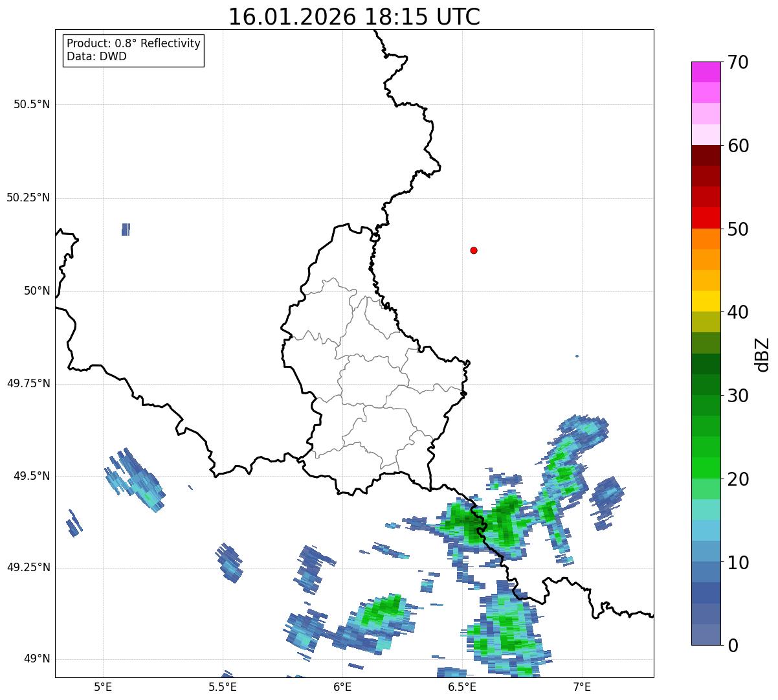Image resolution: width=778 pixels, height=700 pixels.
Task: Click the '49.75°N' latitude label
Action: coord(28,383)
